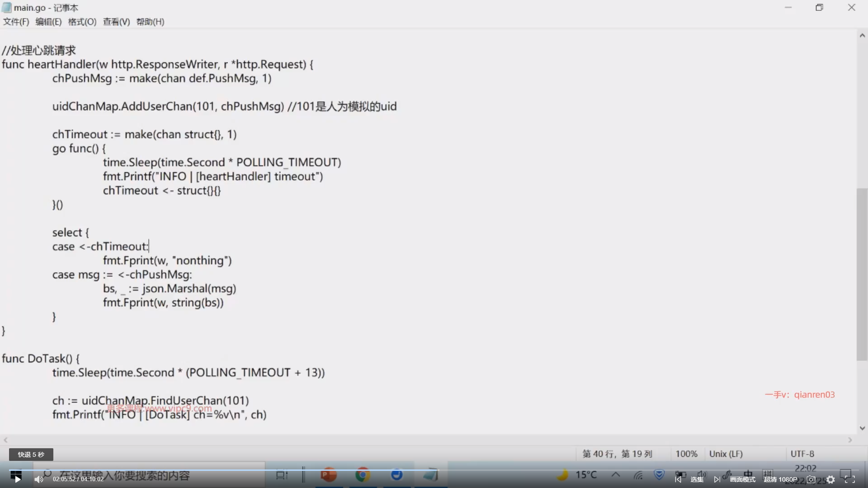Click the video progress bar
Viewport: 868px width, 488px height.
(x=434, y=470)
